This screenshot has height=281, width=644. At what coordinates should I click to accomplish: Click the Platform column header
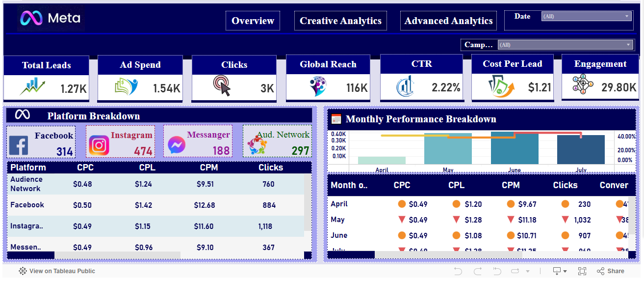(x=28, y=168)
